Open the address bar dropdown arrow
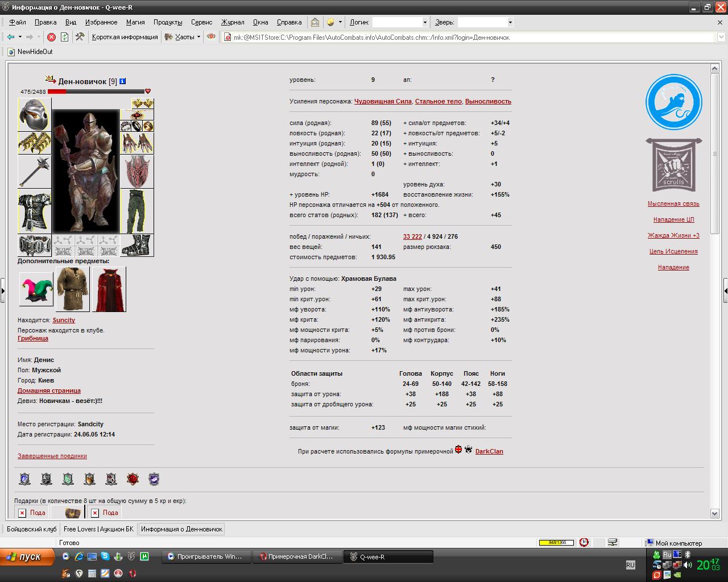The height and width of the screenshot is (582, 728). pos(720,37)
